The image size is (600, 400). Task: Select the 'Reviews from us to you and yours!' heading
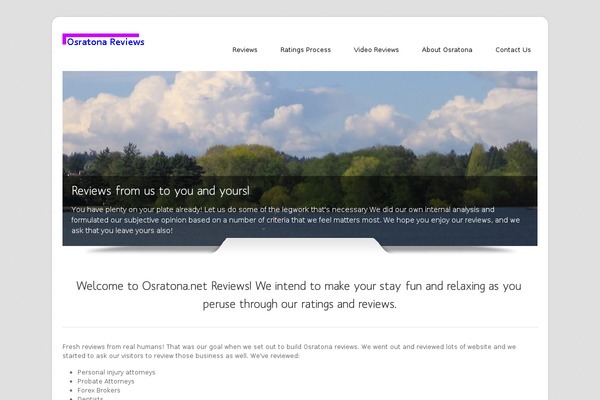[160, 191]
